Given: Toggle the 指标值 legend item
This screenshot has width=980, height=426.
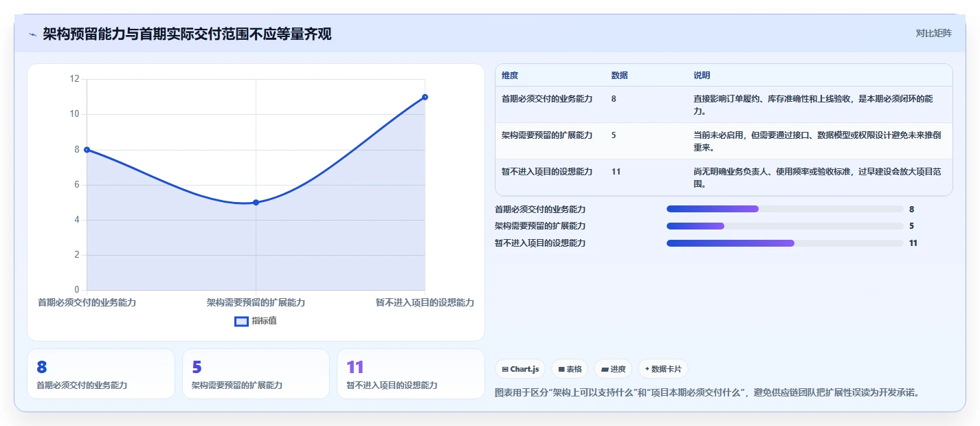Looking at the screenshot, I should (256, 321).
